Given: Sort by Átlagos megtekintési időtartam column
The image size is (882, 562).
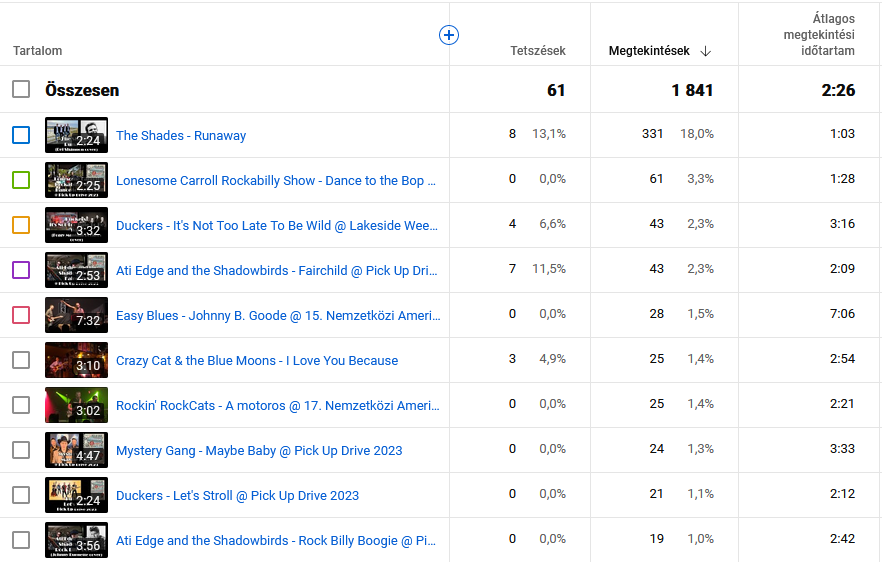Looking at the screenshot, I should click(819, 35).
